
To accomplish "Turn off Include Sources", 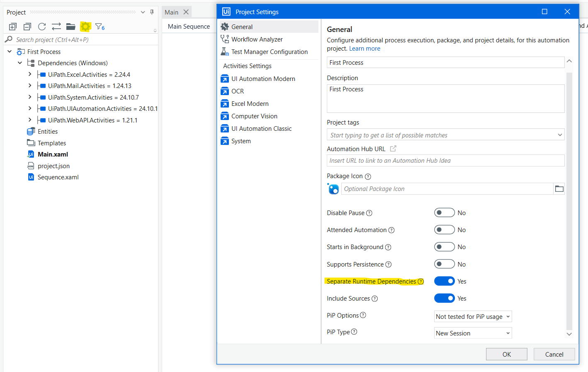I will (x=445, y=298).
